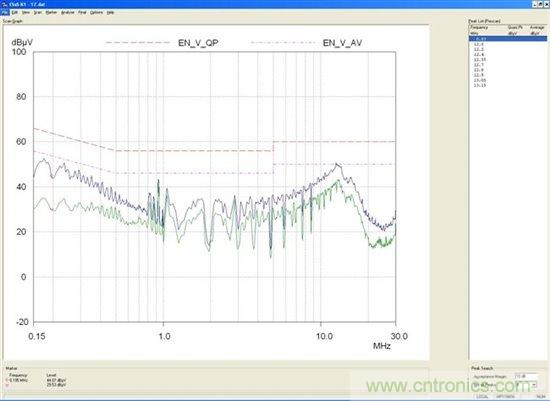Open the Options menu
This screenshot has width=550, height=401.
96,12
